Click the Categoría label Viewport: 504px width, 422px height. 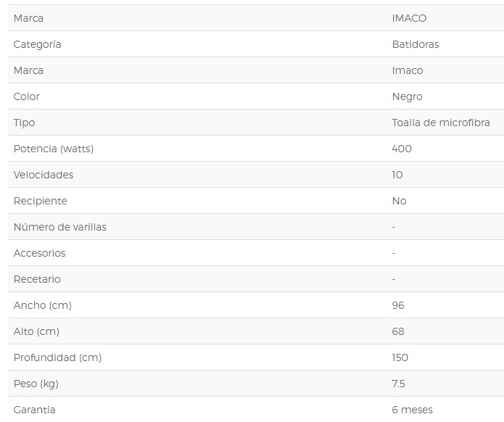37,45
